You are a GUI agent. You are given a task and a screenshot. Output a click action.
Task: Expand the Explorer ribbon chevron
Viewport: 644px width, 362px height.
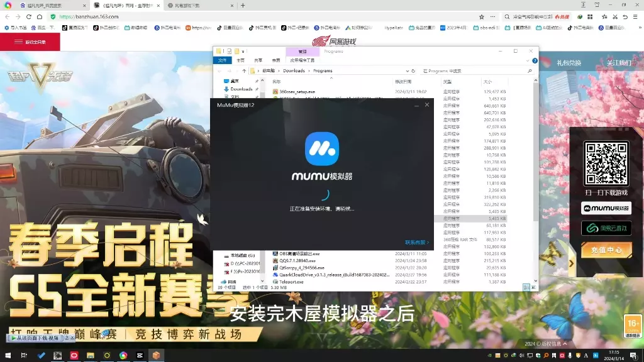528,61
